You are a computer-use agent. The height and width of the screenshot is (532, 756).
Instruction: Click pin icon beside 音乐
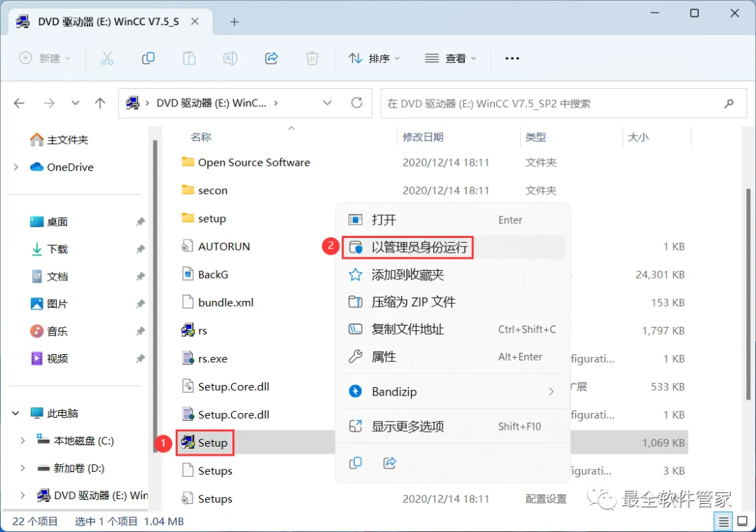point(140,331)
